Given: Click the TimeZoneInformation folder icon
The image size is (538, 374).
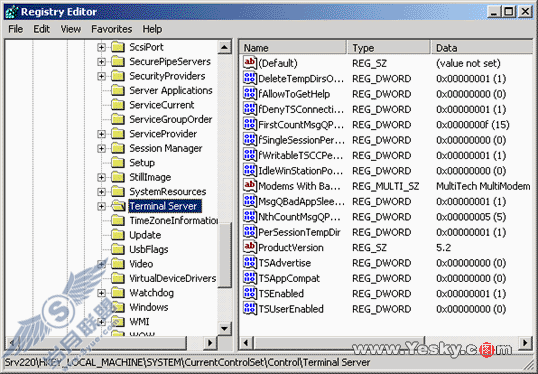Looking at the screenshot, I should [x=118, y=220].
